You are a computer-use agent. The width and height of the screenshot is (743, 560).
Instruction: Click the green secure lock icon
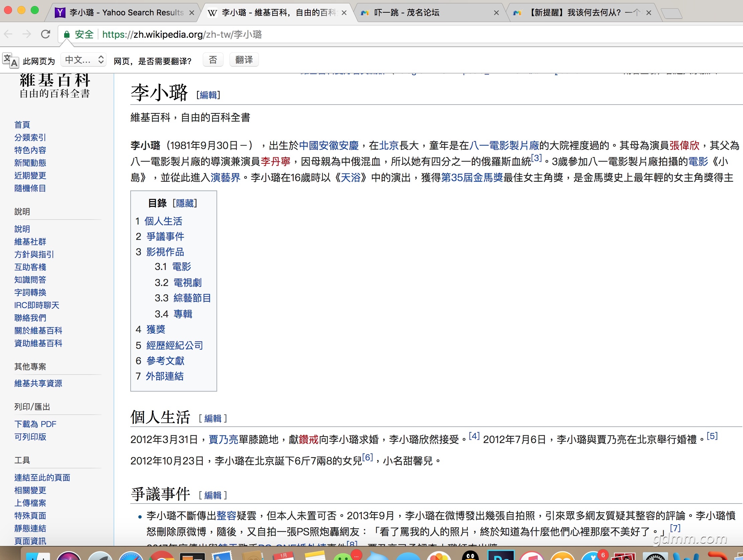tap(67, 34)
